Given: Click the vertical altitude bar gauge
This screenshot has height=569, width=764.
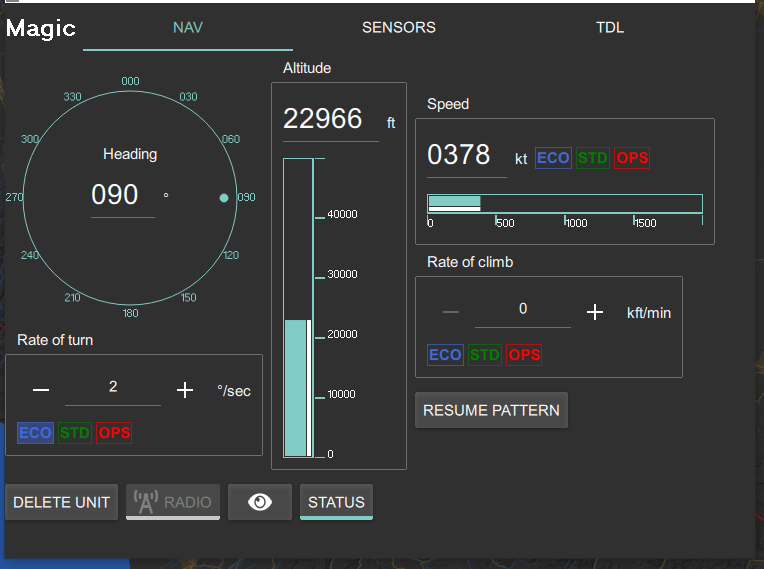Looking at the screenshot, I should 298,308.
